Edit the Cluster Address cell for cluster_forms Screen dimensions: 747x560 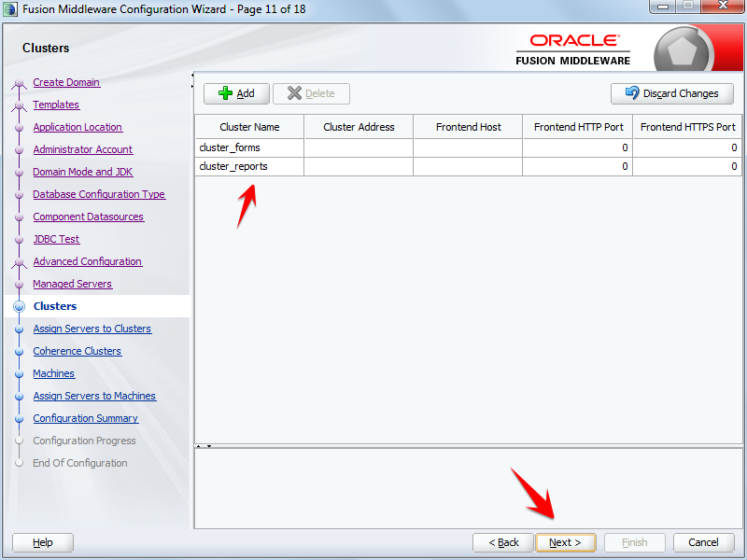click(358, 147)
